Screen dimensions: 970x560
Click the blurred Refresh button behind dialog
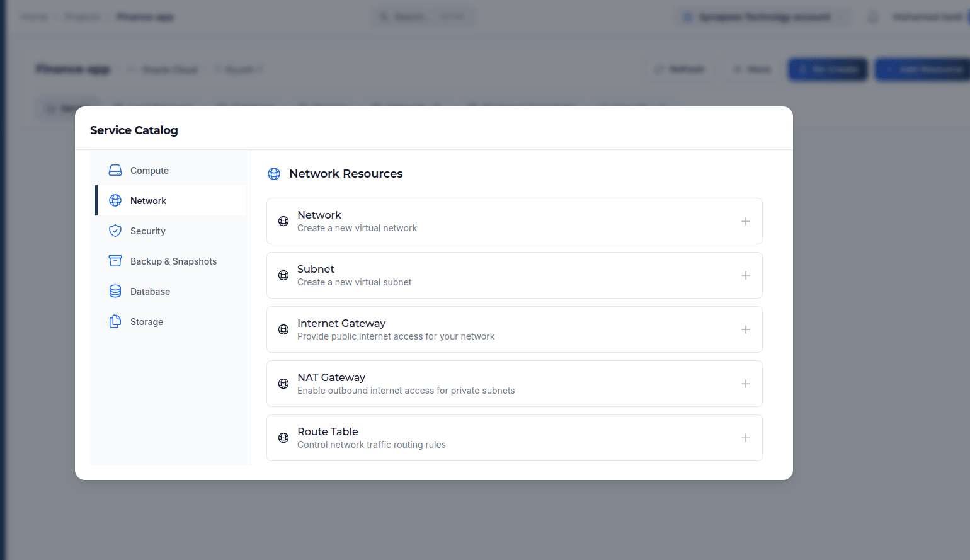tap(680, 69)
